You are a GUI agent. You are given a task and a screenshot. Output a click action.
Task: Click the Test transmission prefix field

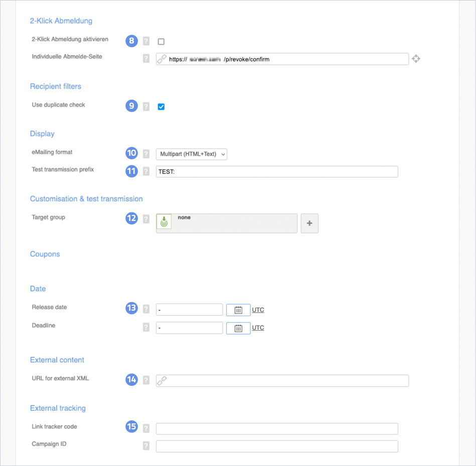pos(277,171)
